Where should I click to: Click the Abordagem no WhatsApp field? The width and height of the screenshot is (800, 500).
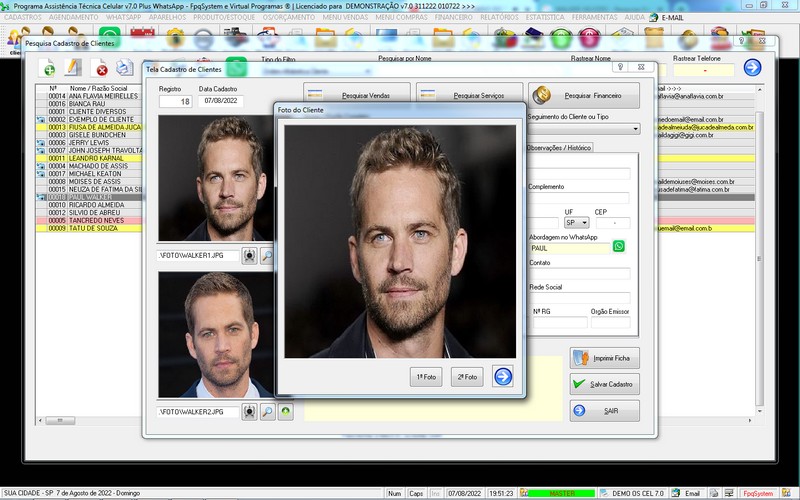click(569, 248)
